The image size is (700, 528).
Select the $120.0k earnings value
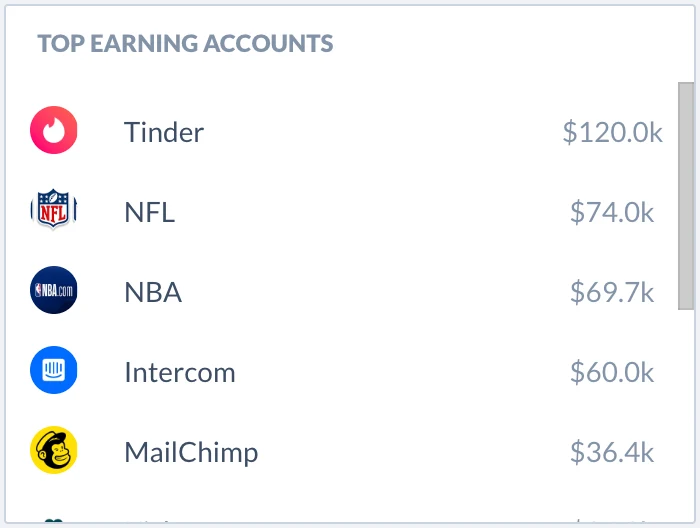(612, 132)
